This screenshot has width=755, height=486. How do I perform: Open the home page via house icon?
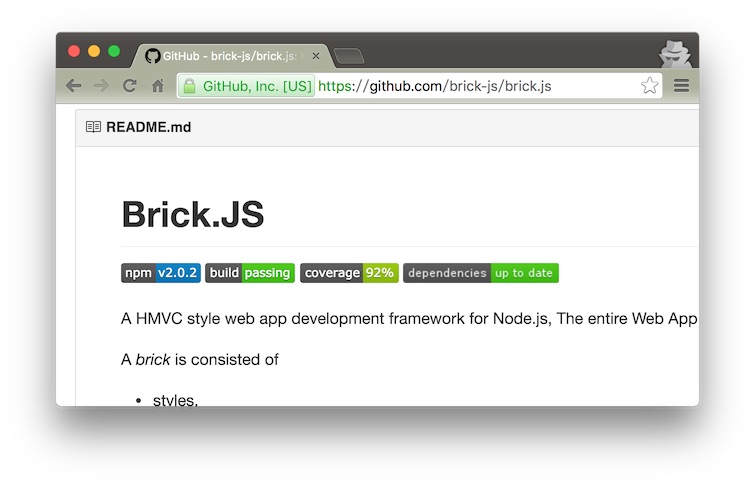157,86
